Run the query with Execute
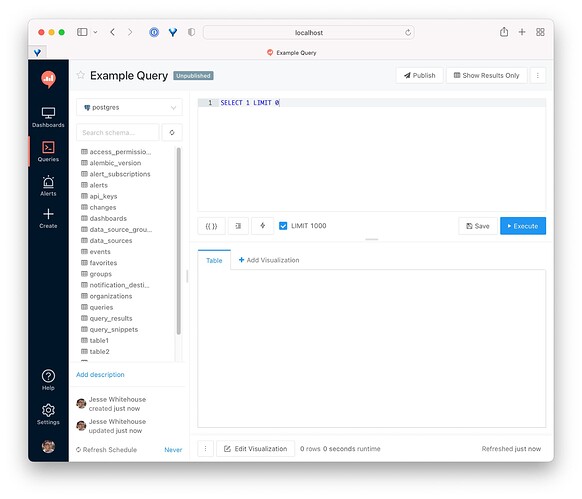582x499 pixels. 523,226
